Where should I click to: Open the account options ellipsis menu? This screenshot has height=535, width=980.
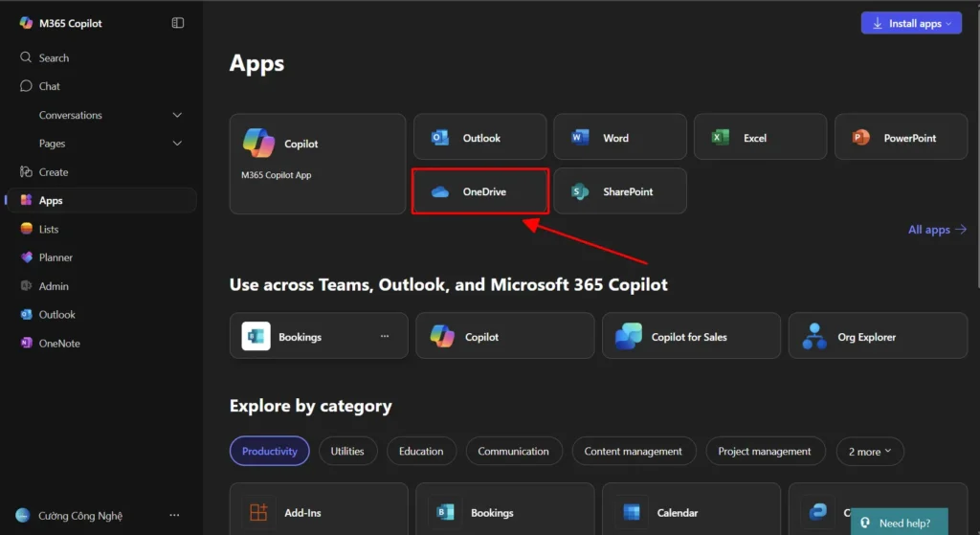174,515
